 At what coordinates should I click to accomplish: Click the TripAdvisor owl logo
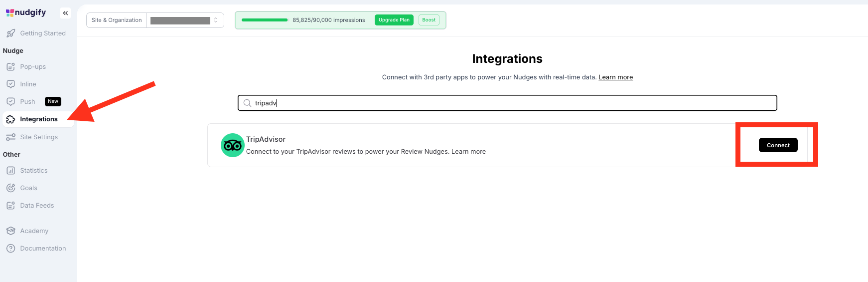(233, 145)
